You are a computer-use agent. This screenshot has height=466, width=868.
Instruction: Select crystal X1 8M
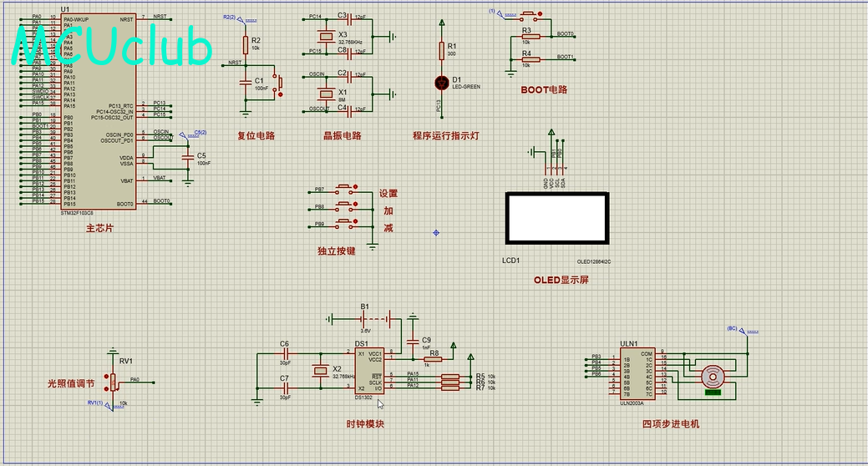tap(326, 94)
